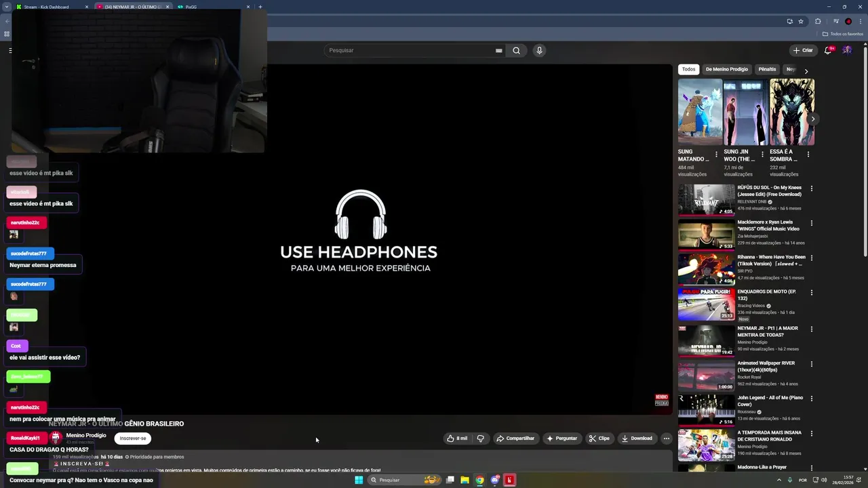This screenshot has height=488, width=868.
Task: Show hidden system tray icons
Action: [778, 480]
